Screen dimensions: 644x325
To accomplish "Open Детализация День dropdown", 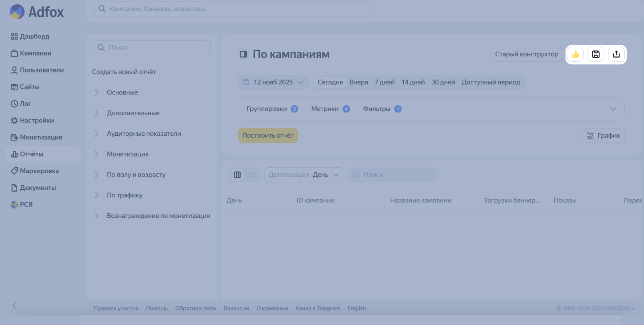I will (304, 175).
